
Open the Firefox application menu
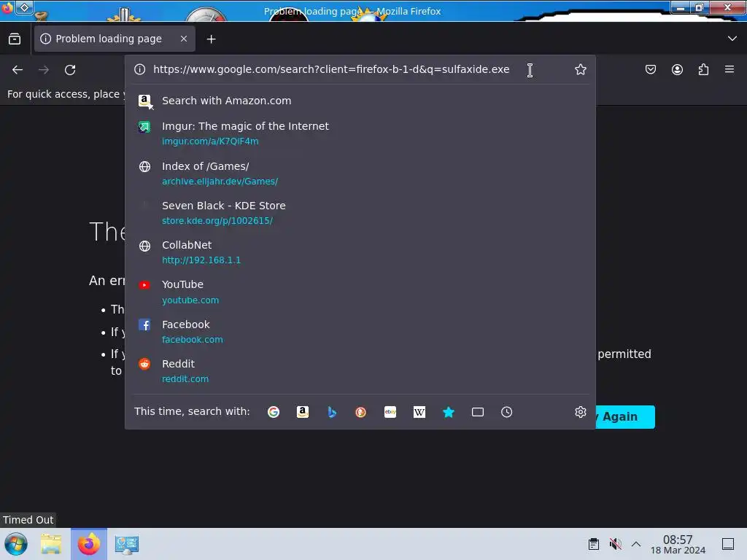pos(729,69)
